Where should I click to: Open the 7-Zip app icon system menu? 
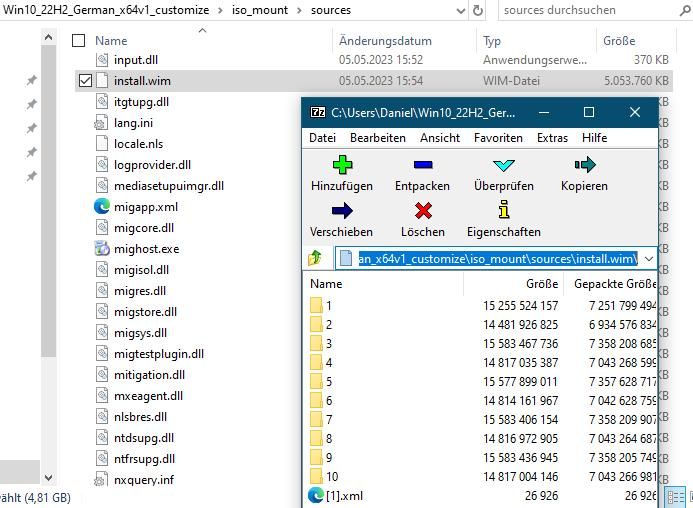click(x=318, y=112)
